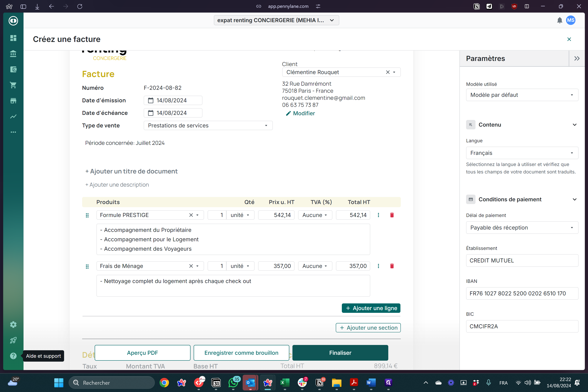Click the taskbar Rechercher search box
The width and height of the screenshot is (588, 392).
click(x=112, y=383)
